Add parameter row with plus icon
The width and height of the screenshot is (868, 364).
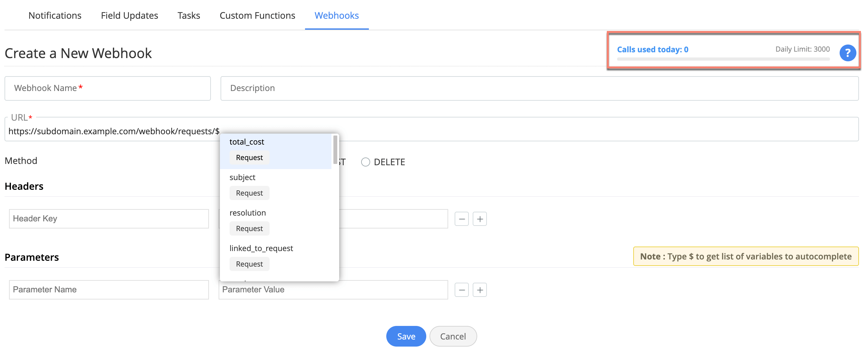click(x=479, y=290)
